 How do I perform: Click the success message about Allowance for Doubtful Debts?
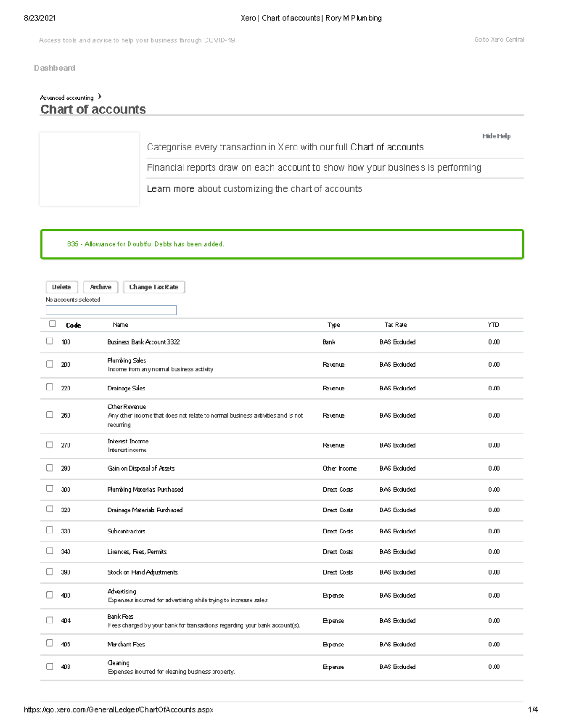pyautogui.click(x=146, y=244)
